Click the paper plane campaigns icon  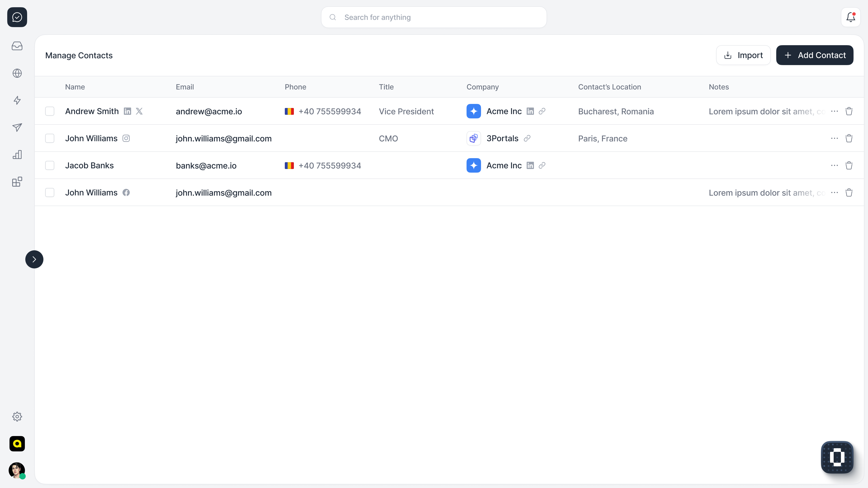click(17, 127)
